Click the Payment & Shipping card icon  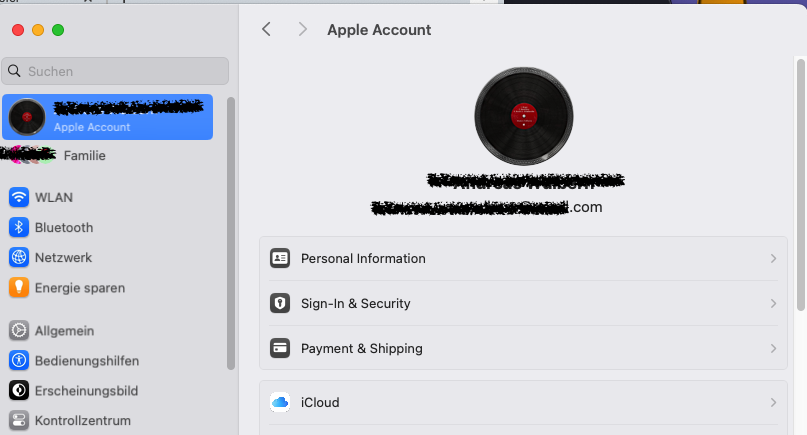(280, 348)
